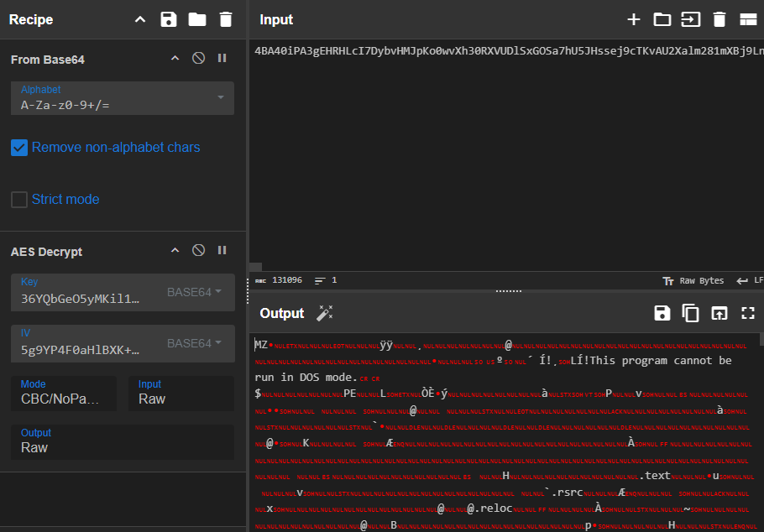Viewport: 764px width, 532px height.
Task: Clear the input with the trash icon
Action: pyautogui.click(x=719, y=19)
